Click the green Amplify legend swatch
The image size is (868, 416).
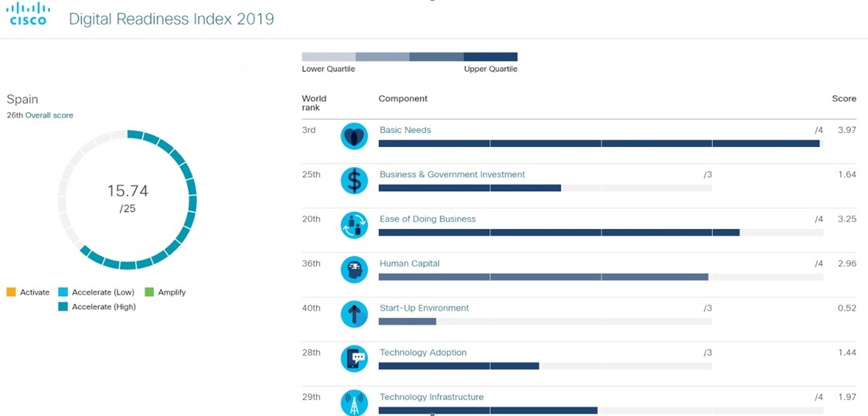[150, 292]
